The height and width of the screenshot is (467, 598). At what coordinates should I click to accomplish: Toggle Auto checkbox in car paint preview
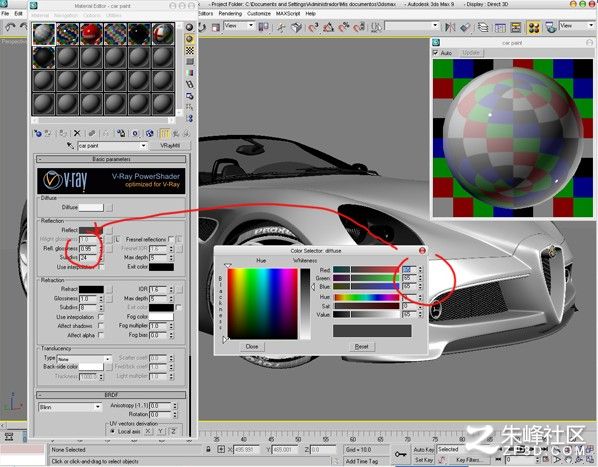click(x=436, y=53)
